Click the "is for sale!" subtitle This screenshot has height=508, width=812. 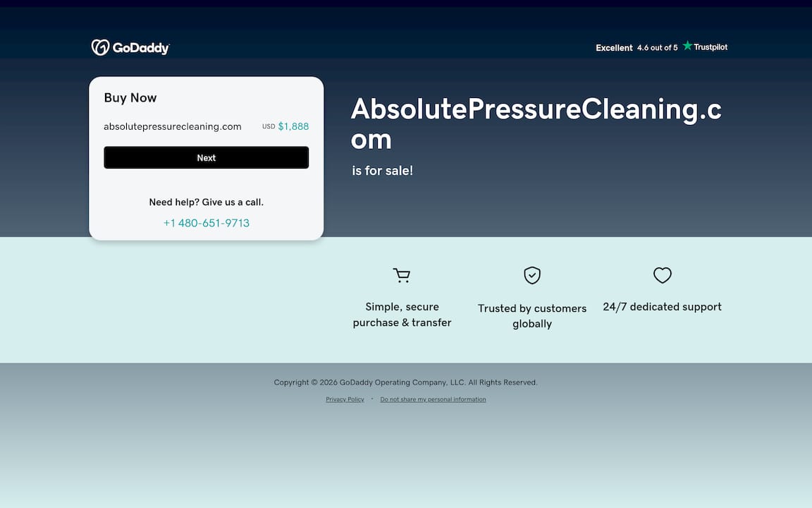coord(383,171)
